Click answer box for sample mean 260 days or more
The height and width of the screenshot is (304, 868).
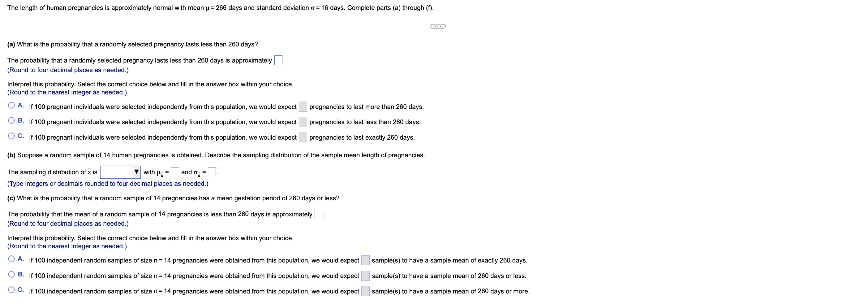365,292
